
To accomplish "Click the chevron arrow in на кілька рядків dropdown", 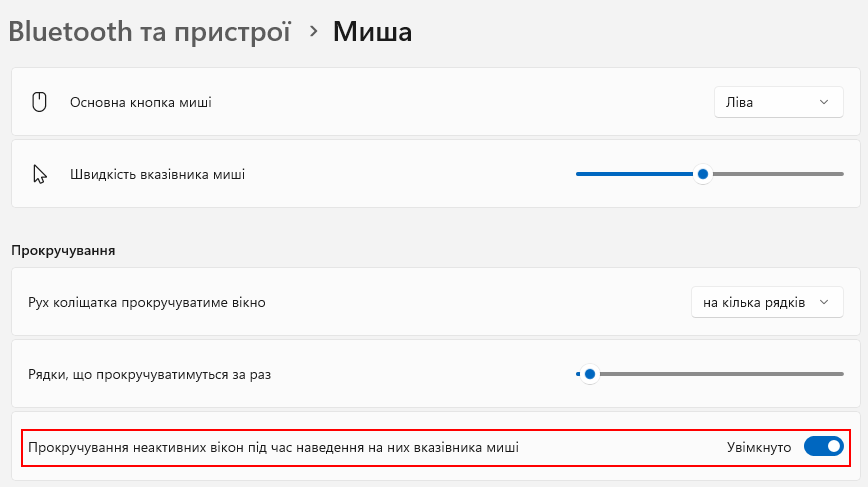I will (x=824, y=302).
